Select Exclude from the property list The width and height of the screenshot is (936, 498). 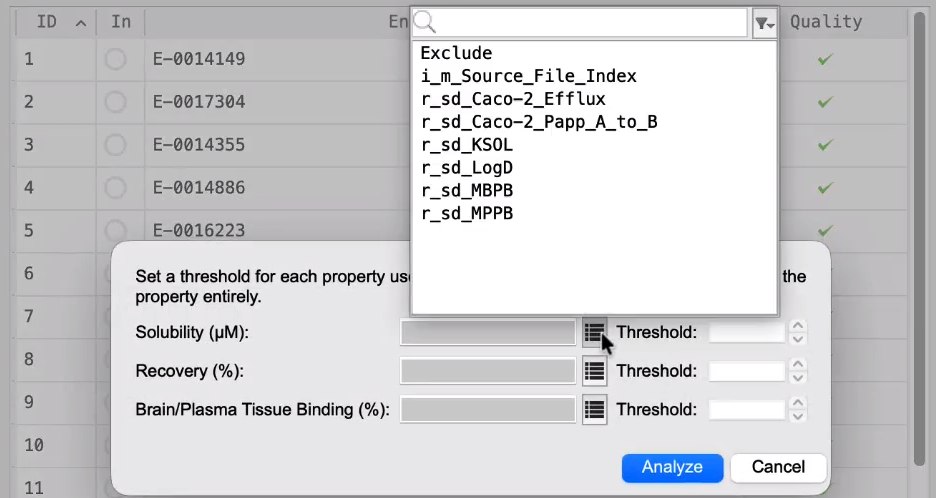tap(456, 53)
